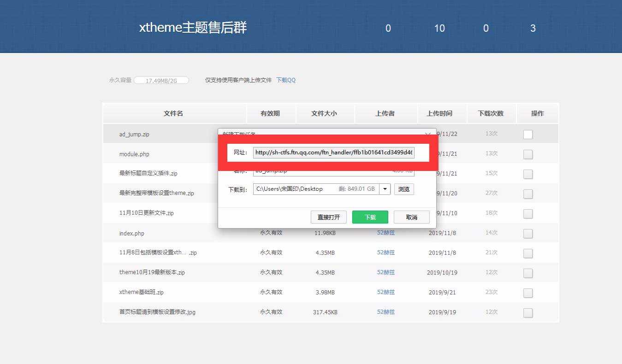
Task: Click the 下载次数 column header
Action: pos(491,113)
